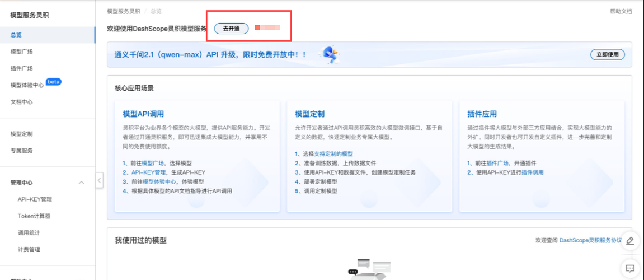644x280 pixels.
Task: Click the 插件调用 link
Action: coord(532,172)
